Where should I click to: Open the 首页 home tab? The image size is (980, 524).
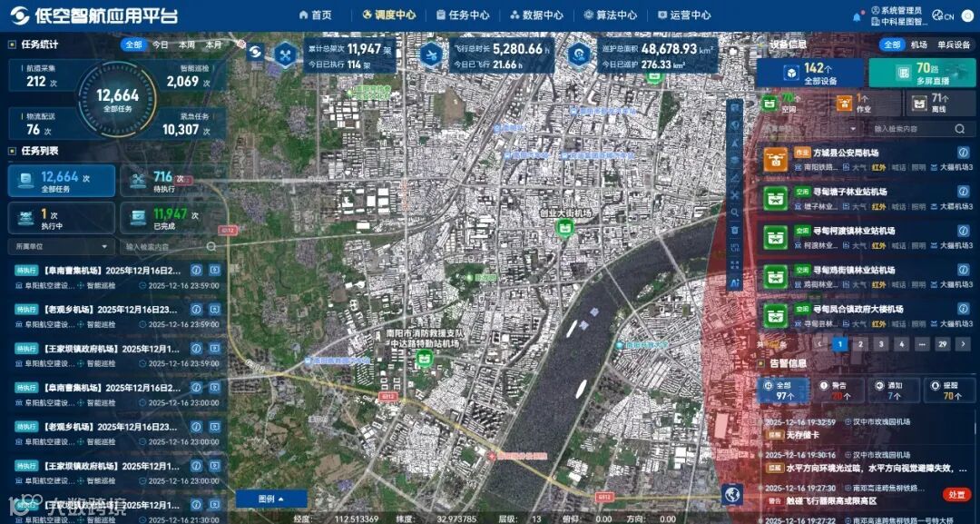[x=315, y=15]
